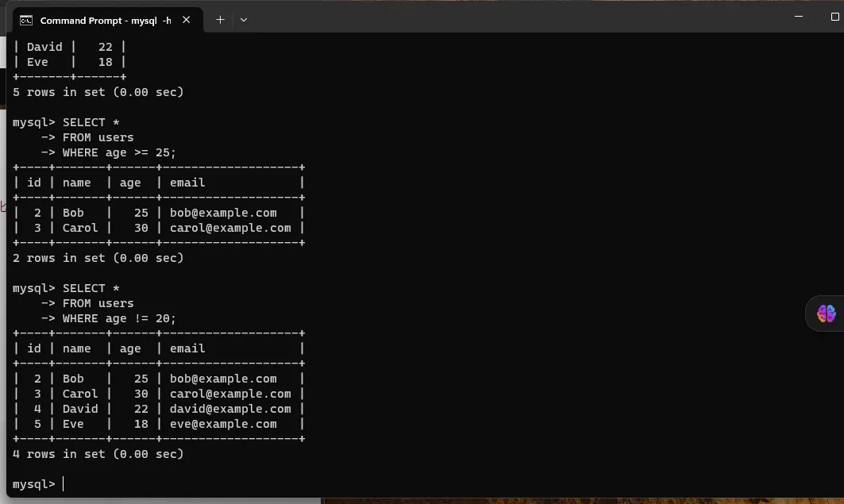The width and height of the screenshot is (844, 504).
Task: Select the Command Prompt - mysql tab
Action: (105, 20)
